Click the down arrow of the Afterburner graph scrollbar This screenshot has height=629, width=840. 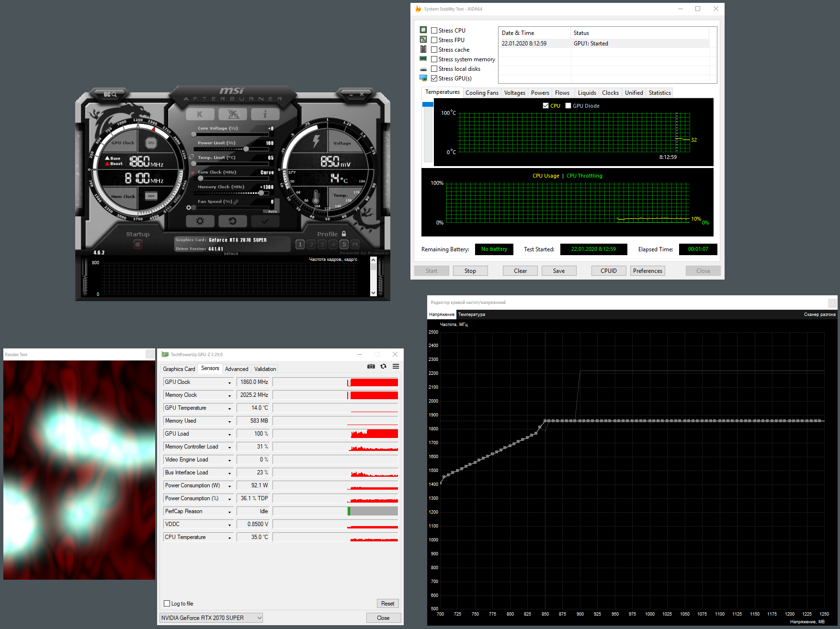pyautogui.click(x=374, y=292)
